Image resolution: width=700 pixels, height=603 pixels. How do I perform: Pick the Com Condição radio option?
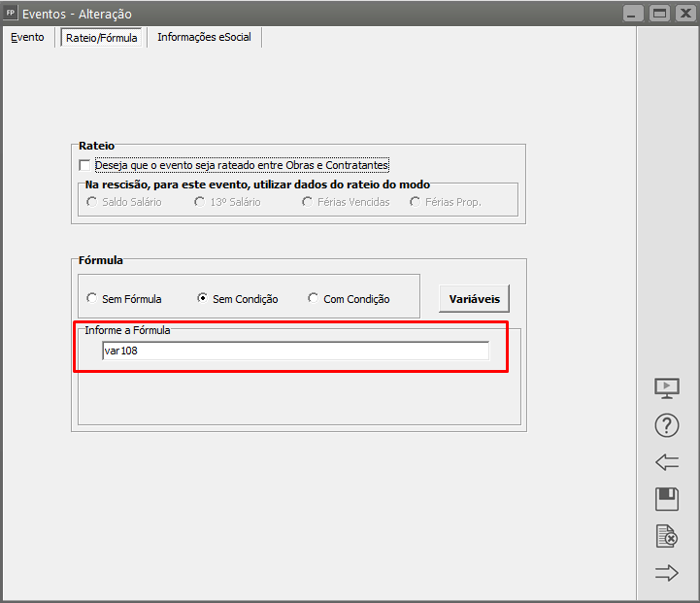click(314, 299)
